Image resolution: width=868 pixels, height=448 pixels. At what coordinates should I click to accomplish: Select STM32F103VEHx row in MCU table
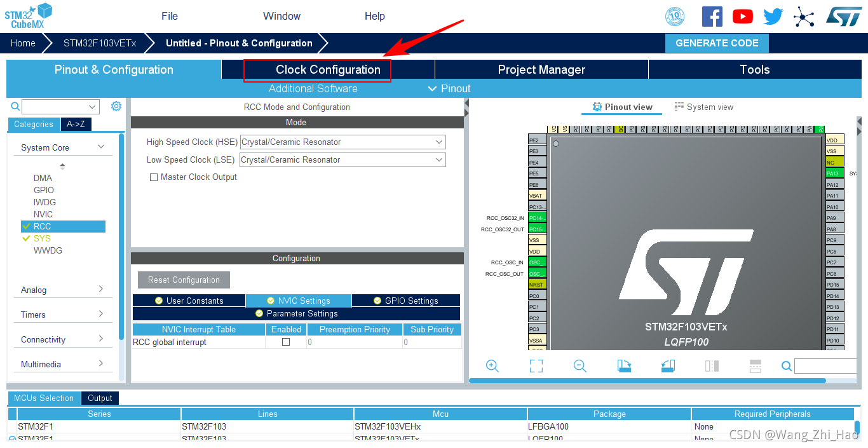click(432, 426)
